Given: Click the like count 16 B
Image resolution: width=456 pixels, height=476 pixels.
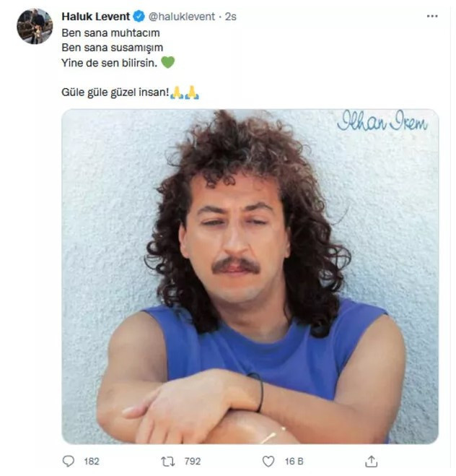Looking at the screenshot, I should 292,461.
